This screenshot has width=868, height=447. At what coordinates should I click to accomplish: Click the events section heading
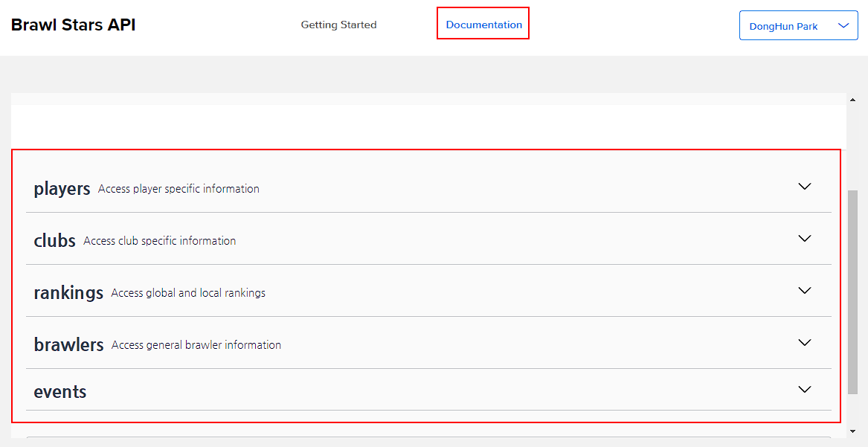(60, 392)
